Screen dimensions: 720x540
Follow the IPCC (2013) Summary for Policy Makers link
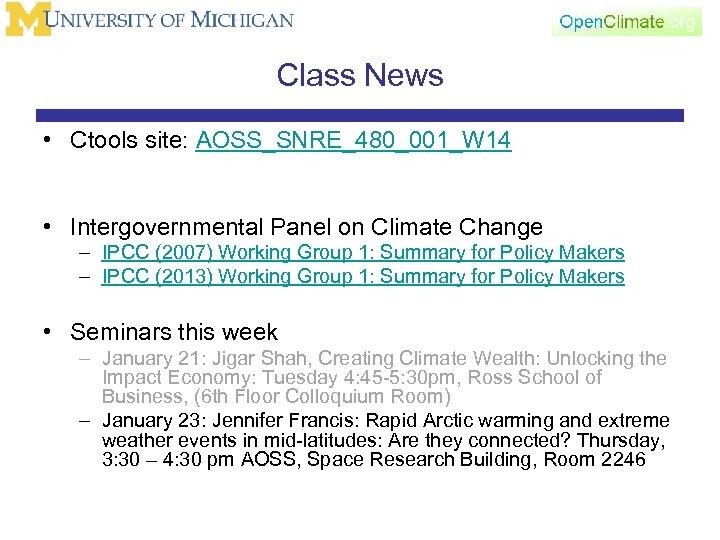(363, 277)
